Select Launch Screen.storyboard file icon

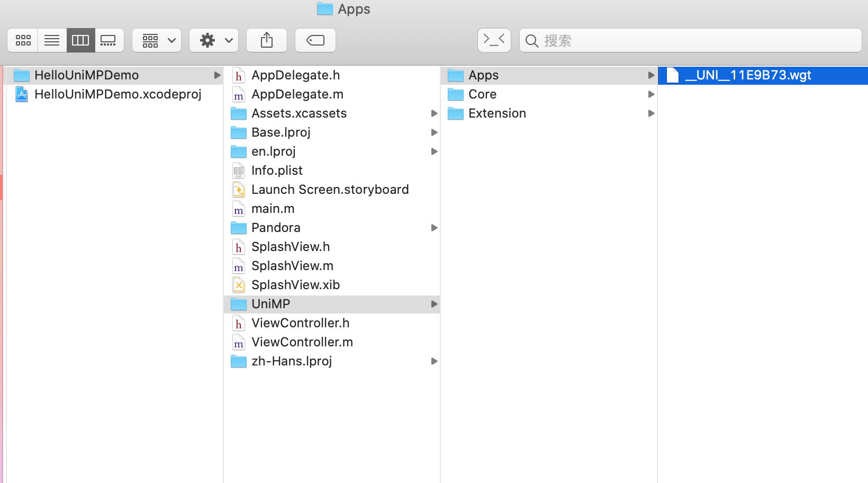pyautogui.click(x=239, y=190)
